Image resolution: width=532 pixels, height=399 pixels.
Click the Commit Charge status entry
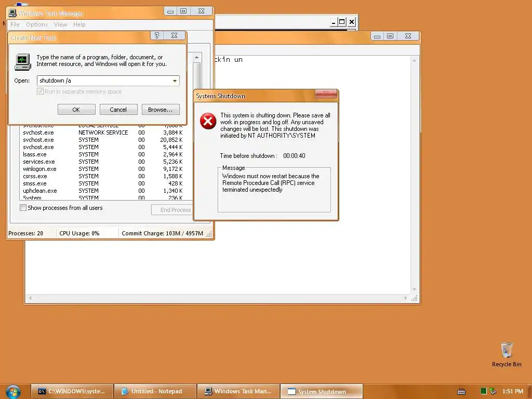click(x=162, y=233)
